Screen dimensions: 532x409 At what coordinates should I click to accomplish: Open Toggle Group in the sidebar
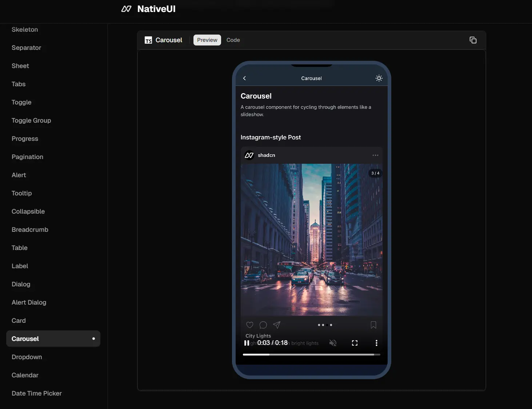tap(31, 120)
